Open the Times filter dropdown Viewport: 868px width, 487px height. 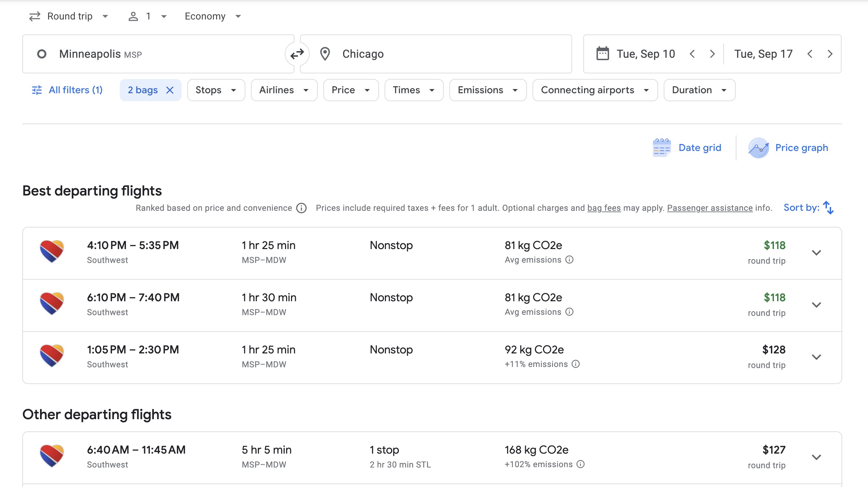click(x=414, y=90)
